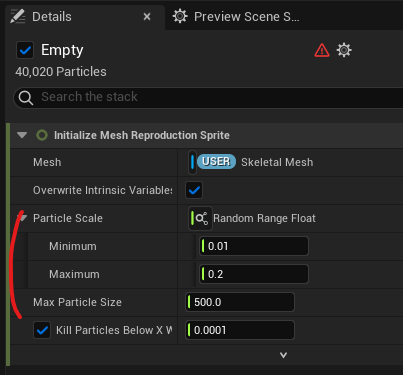403x375 pixels.
Task: Expand advanced options with bottom chevron
Action: point(283,355)
